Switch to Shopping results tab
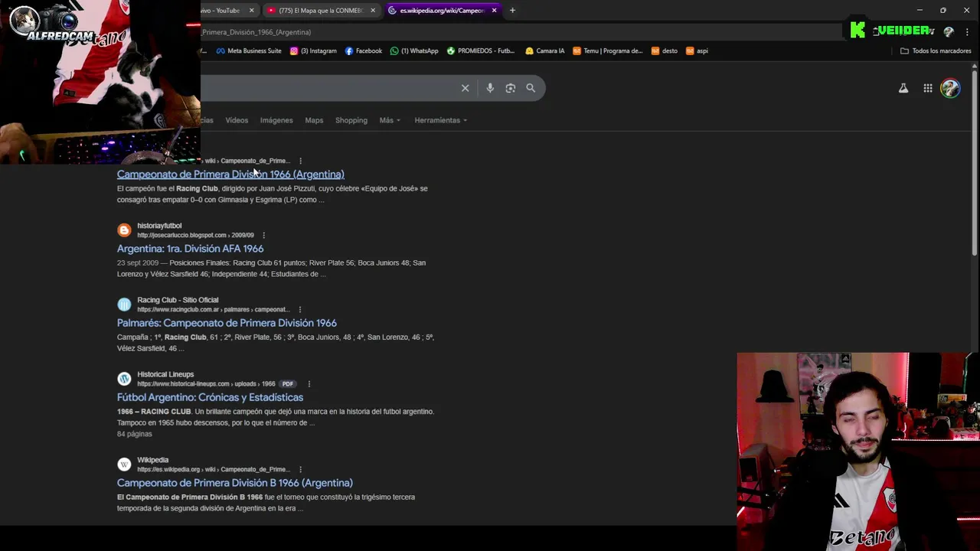Screen dimensions: 980x551 point(351,120)
